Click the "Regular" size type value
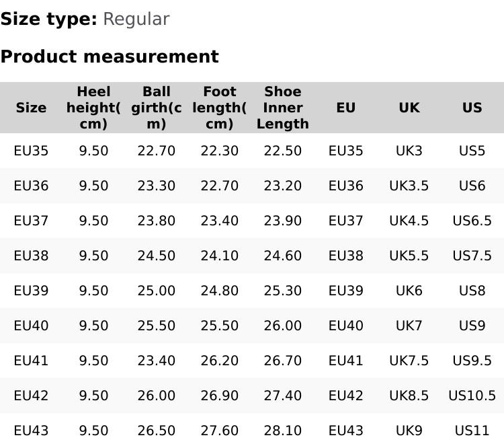Image resolution: width=504 pixels, height=448 pixels. point(136,20)
